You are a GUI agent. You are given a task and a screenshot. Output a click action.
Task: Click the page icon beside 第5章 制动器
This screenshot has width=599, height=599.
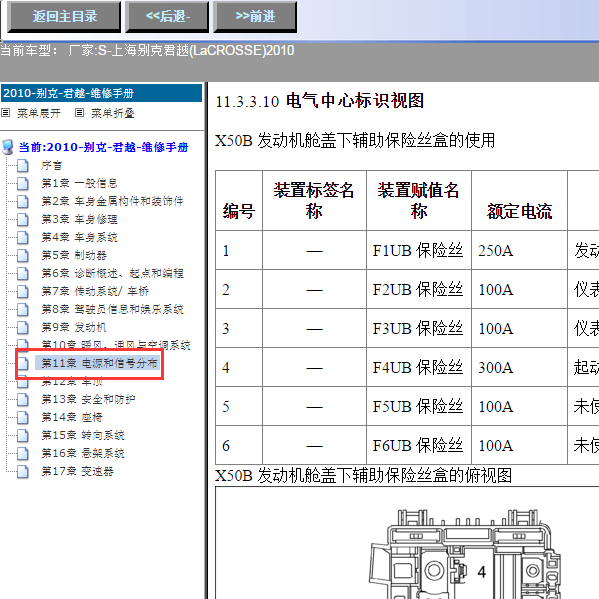pyautogui.click(x=23, y=255)
